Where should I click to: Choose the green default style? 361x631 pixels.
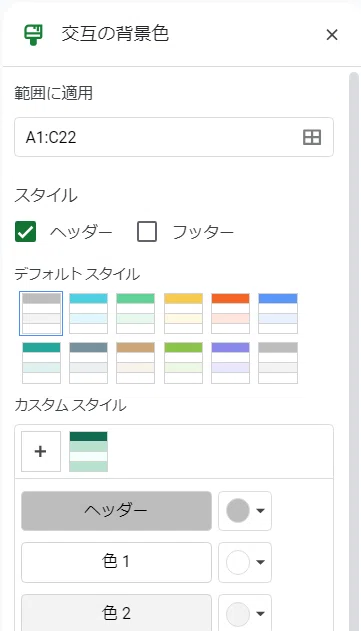point(136,313)
